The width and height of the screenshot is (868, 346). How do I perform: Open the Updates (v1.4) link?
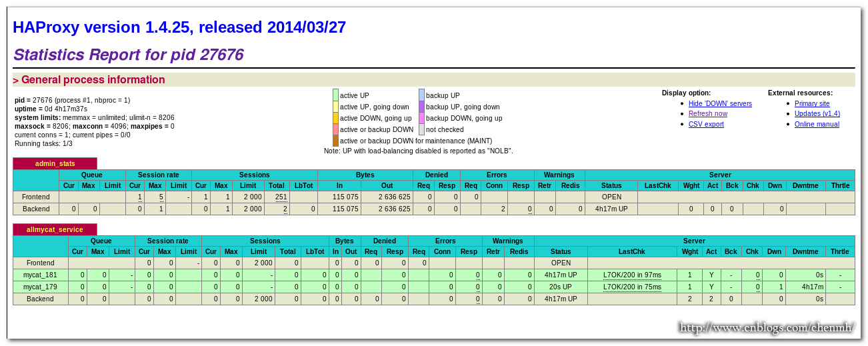817,113
